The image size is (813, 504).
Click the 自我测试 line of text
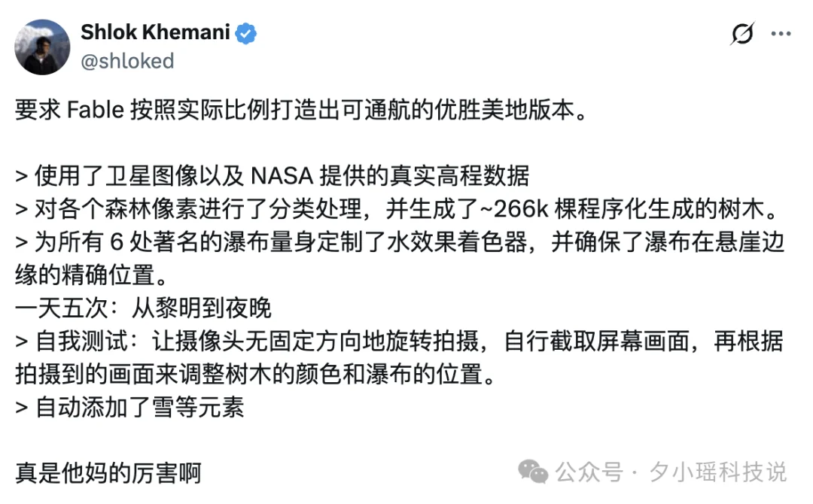coord(399,342)
